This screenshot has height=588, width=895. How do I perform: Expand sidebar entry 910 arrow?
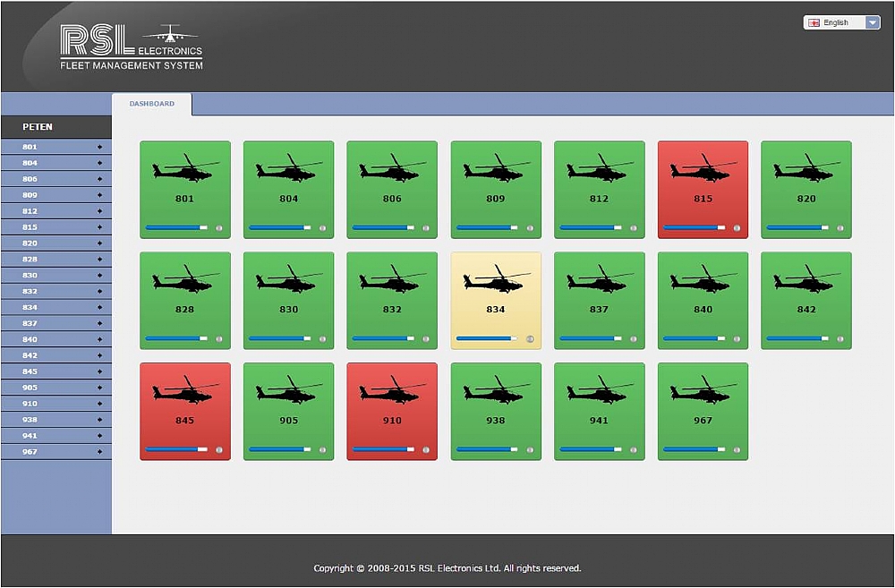click(x=100, y=404)
